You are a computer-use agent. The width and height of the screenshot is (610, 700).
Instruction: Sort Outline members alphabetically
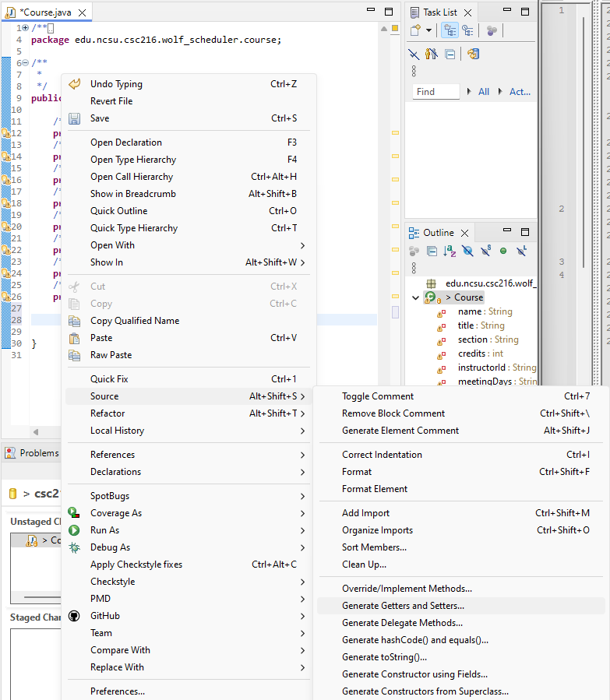coord(450,251)
